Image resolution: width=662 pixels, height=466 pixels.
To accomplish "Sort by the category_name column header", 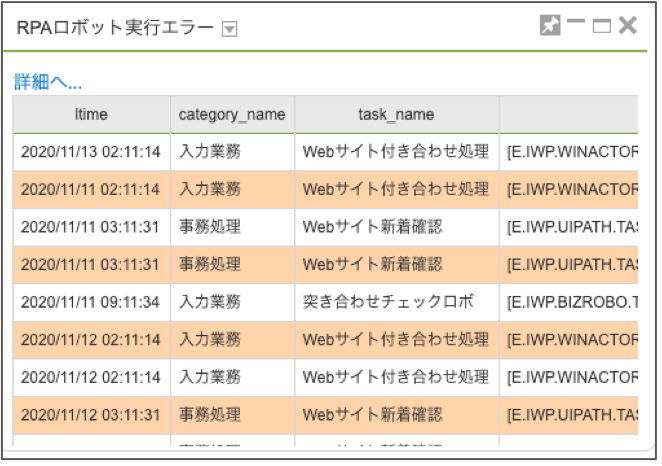I will [x=232, y=114].
